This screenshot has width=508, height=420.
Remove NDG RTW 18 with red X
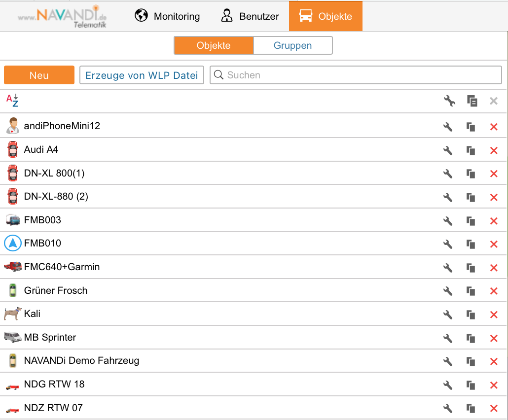click(x=493, y=385)
